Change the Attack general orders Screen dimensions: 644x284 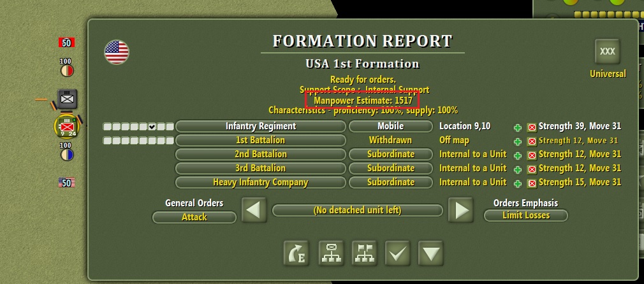click(194, 217)
